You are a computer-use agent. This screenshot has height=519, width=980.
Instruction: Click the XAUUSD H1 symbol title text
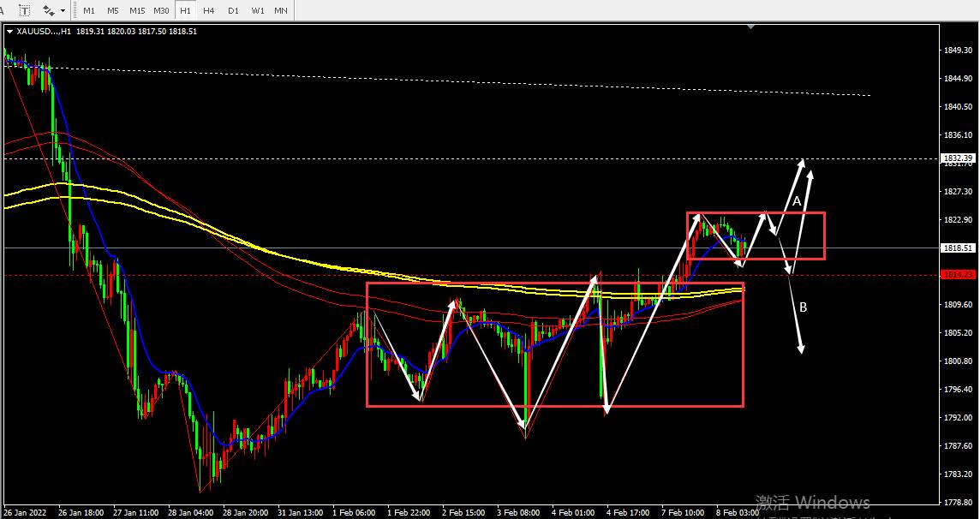tap(44, 31)
